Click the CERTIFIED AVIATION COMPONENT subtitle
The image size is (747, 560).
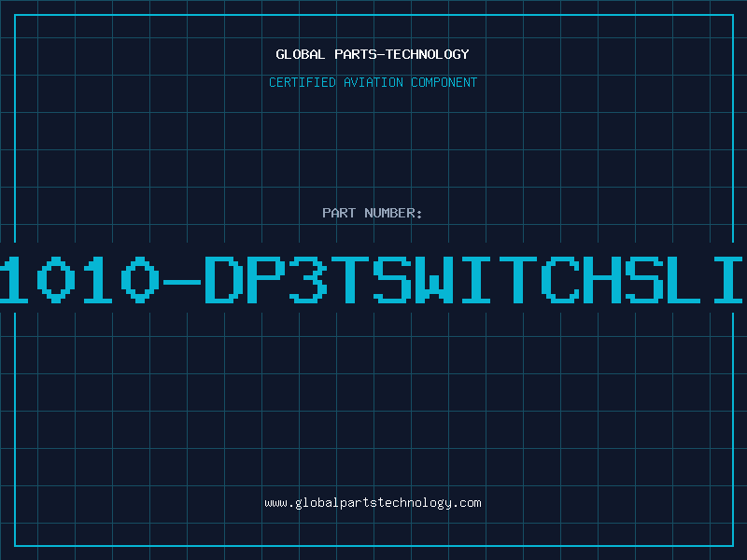tap(373, 82)
